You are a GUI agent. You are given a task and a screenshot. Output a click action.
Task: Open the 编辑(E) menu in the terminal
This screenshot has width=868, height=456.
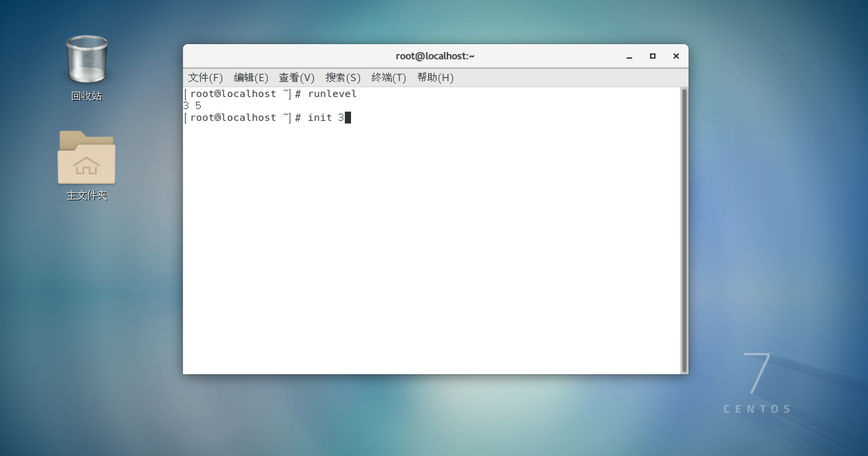[250, 78]
